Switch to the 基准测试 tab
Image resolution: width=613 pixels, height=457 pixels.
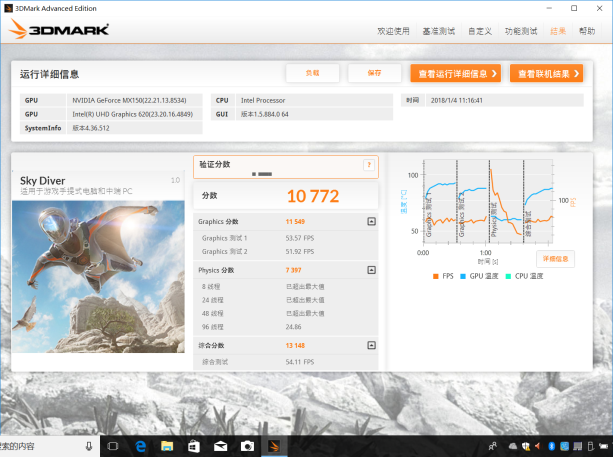point(439,31)
